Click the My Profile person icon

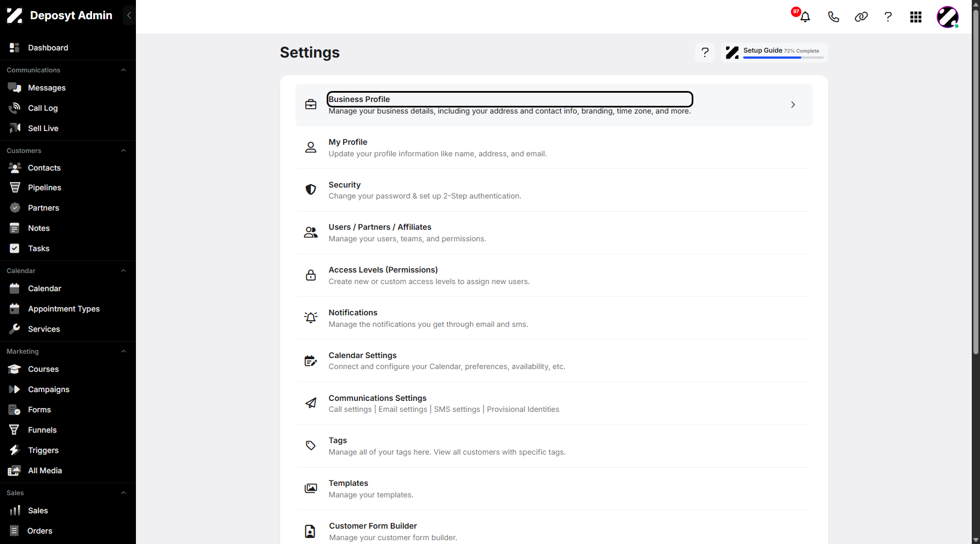(311, 147)
